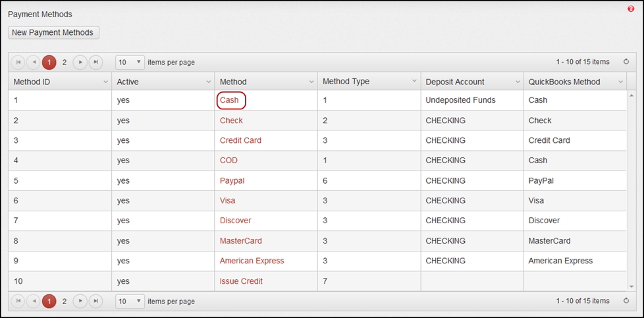This screenshot has height=318, width=644.
Task: Open the Method ID column filter dropdown
Action: pyautogui.click(x=106, y=82)
